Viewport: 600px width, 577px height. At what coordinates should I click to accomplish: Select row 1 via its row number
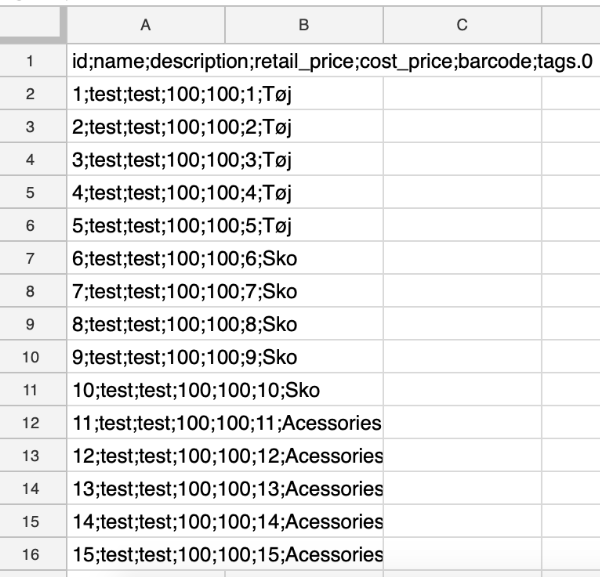pyautogui.click(x=32, y=62)
